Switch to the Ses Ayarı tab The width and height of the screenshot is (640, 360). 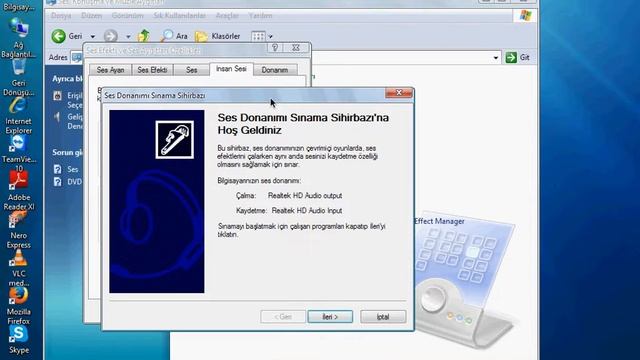[110, 70]
